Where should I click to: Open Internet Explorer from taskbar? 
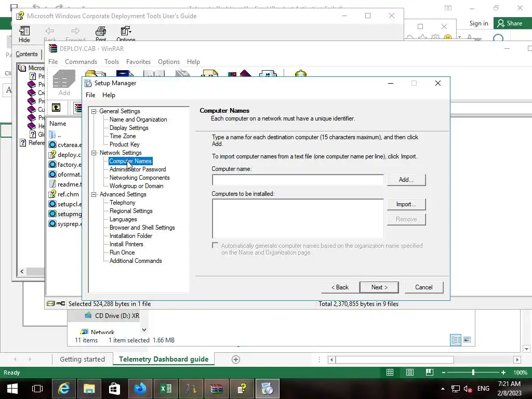click(63, 389)
